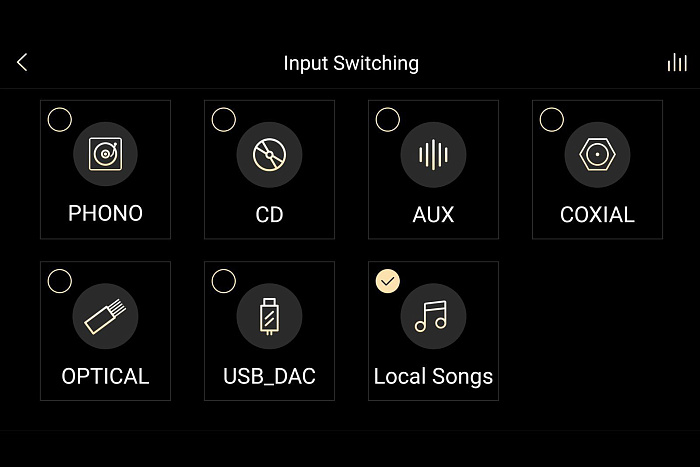Click the PHONO text label
The height and width of the screenshot is (467, 700).
pyautogui.click(x=105, y=213)
